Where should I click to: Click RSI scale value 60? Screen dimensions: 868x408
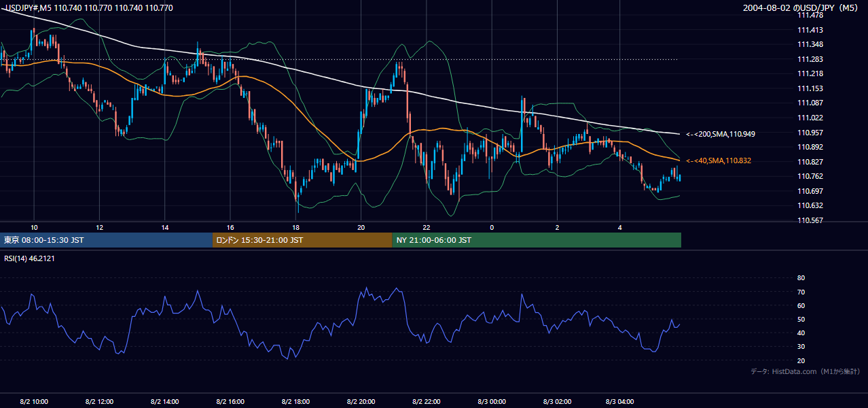[801, 306]
